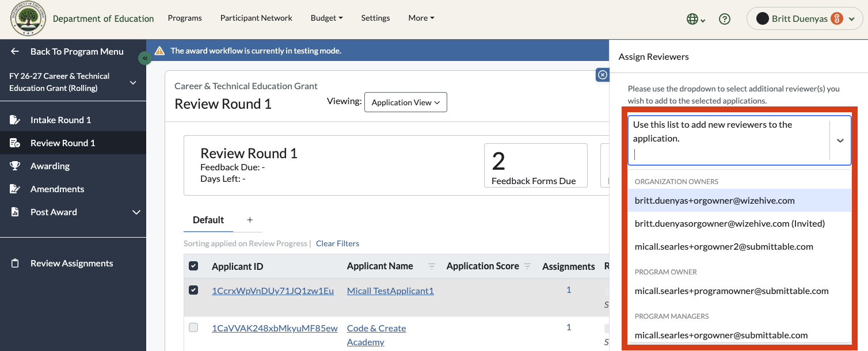
Task: Click Assignments count 1 for Micall TestApplicant1
Action: point(569,289)
